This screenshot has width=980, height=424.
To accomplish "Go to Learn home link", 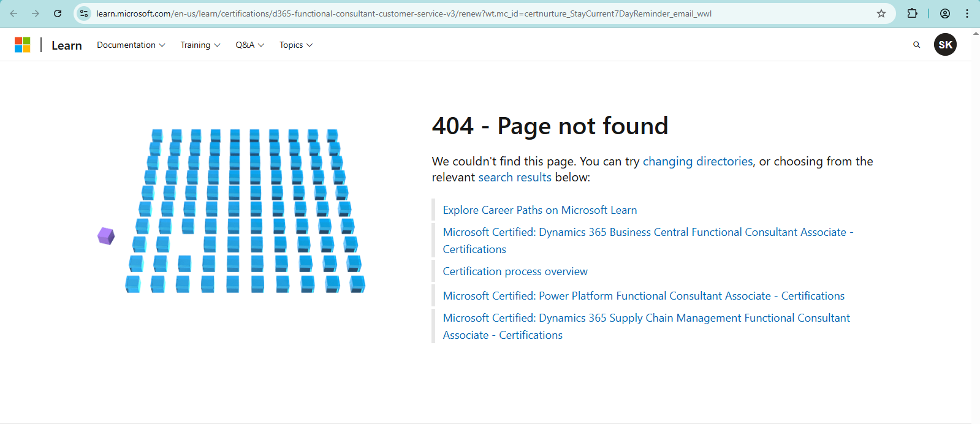I will point(67,45).
